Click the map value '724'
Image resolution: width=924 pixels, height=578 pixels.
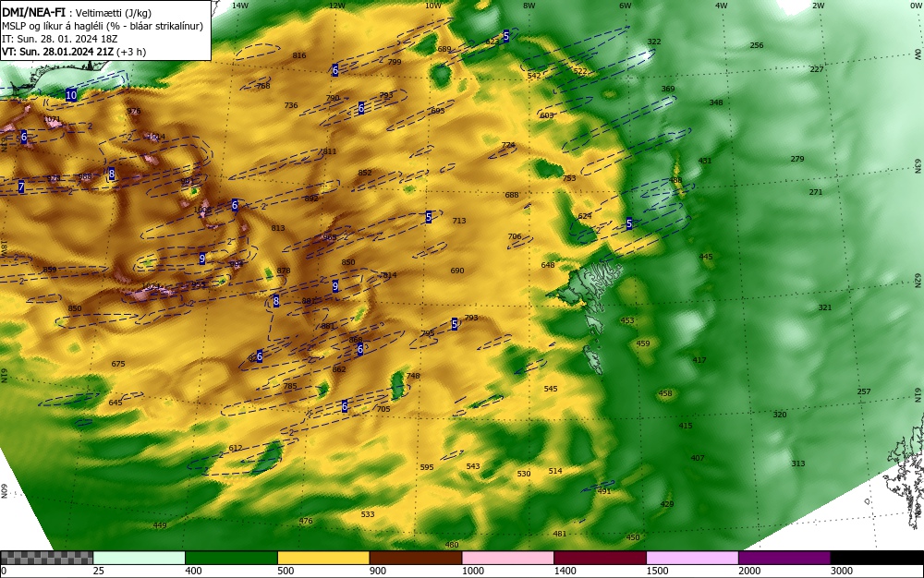pyautogui.click(x=508, y=145)
